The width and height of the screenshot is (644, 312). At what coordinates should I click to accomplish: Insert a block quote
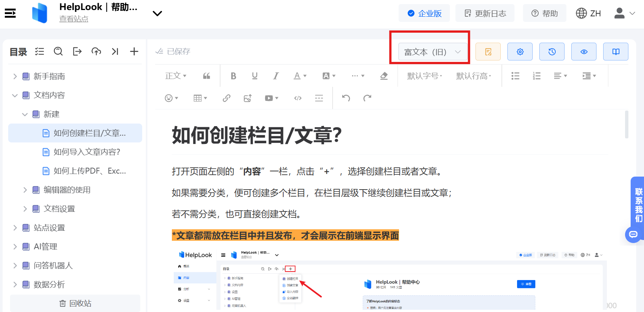click(207, 76)
